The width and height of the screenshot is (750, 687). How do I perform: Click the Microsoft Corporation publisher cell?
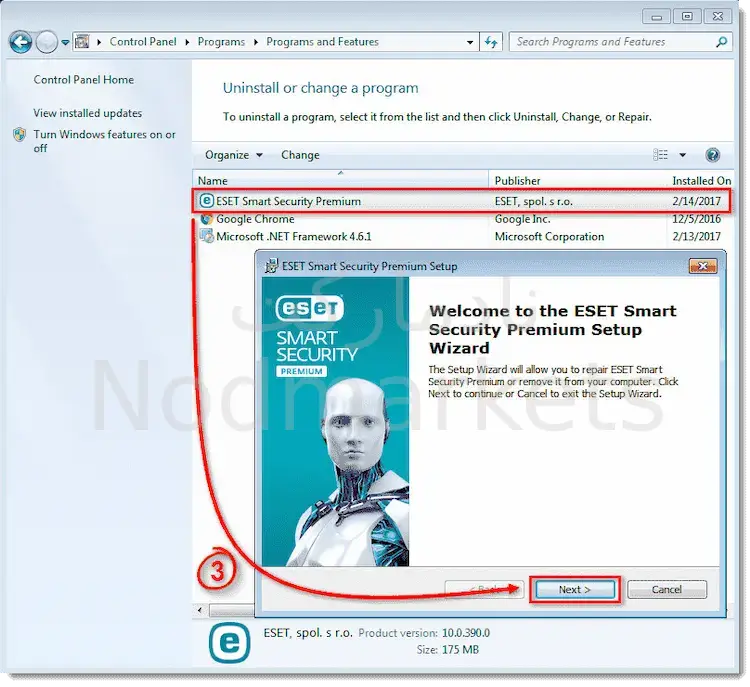click(x=549, y=236)
